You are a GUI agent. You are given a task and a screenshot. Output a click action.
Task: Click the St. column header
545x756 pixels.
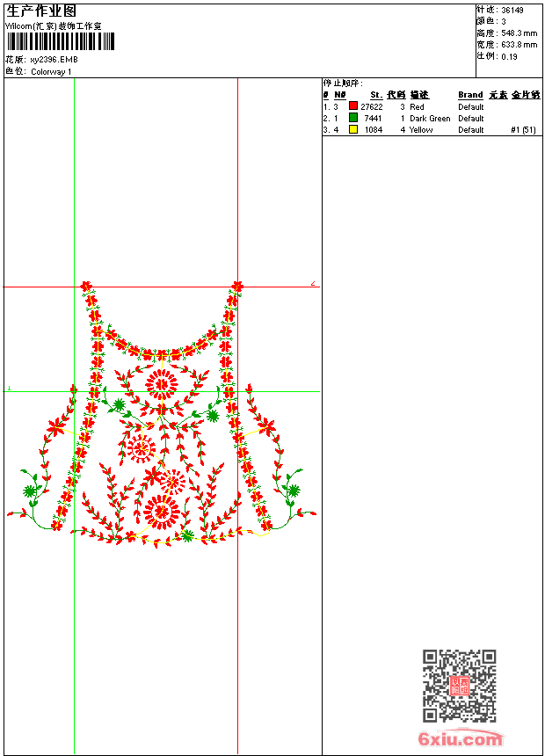[x=376, y=95]
